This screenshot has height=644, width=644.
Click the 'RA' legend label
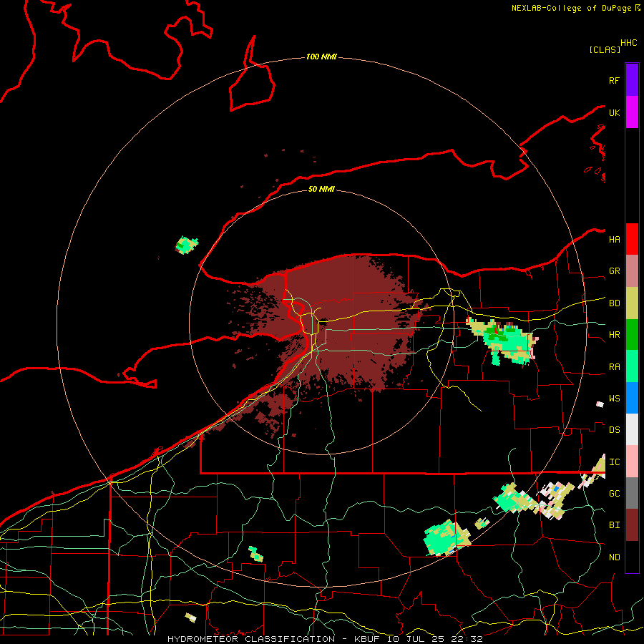point(615,367)
